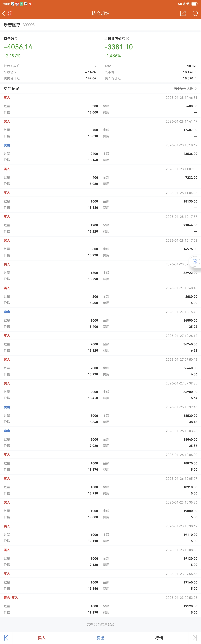Tap the floating translate/scan button
Image resolution: width=201 pixels, height=644 pixels.
[x=195, y=261]
